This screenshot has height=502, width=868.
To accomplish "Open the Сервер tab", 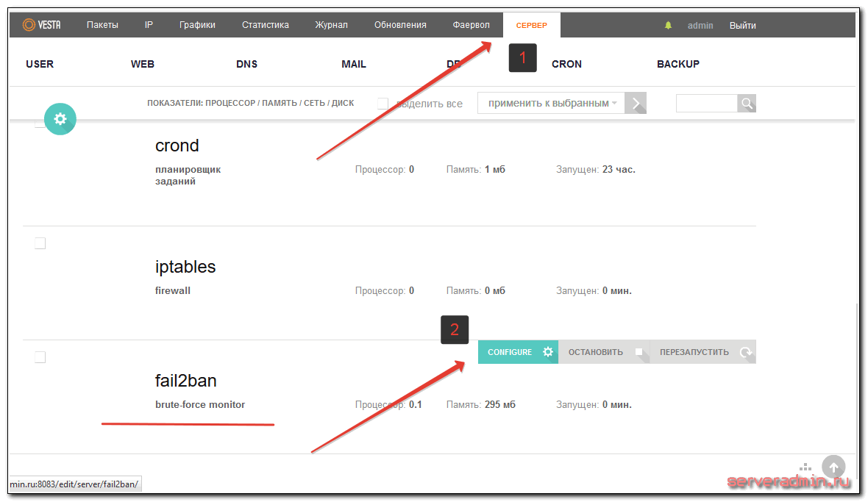I will click(531, 25).
